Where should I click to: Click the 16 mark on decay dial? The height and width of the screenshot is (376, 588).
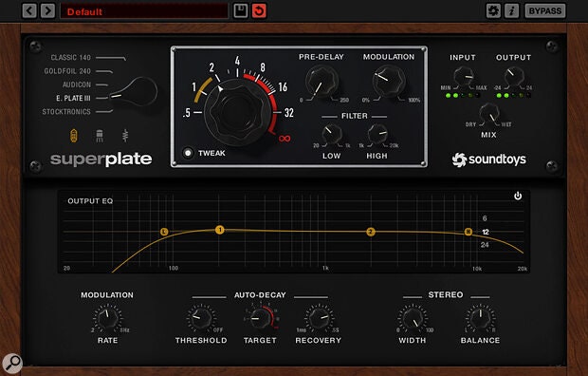tap(283, 87)
